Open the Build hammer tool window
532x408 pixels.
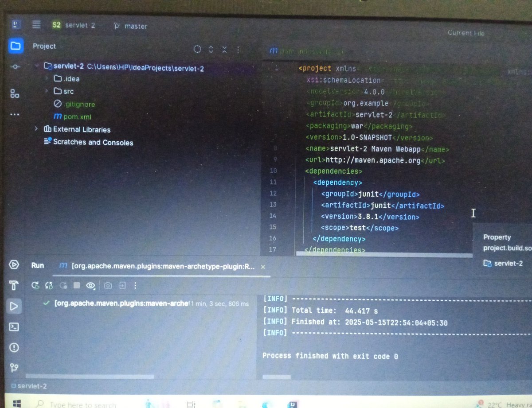click(14, 286)
